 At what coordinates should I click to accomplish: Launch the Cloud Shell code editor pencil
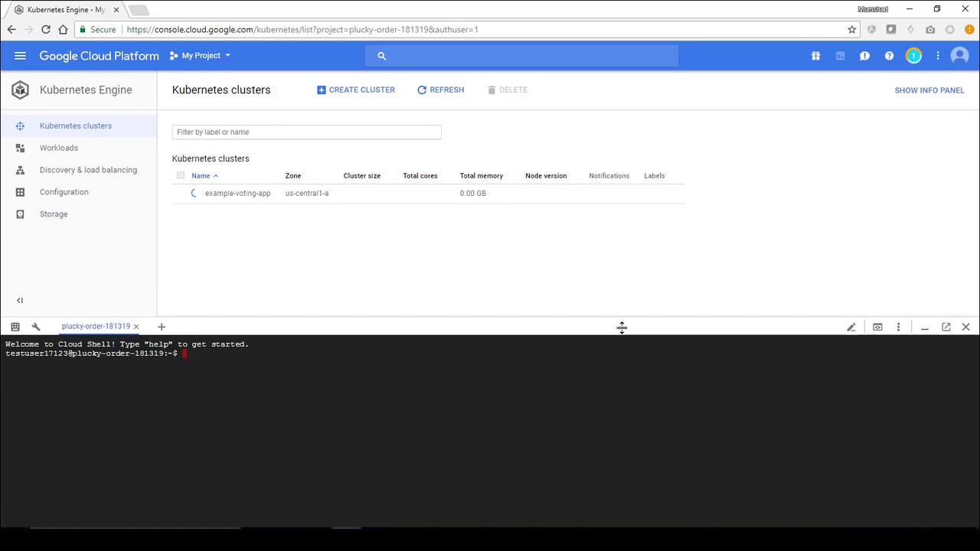(x=851, y=327)
